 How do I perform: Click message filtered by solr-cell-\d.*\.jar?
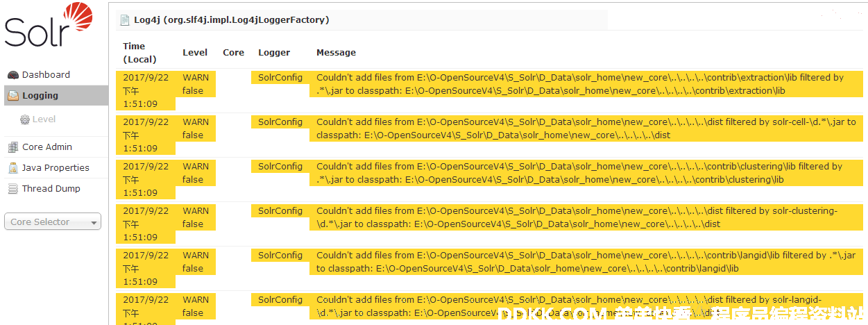tap(586, 128)
